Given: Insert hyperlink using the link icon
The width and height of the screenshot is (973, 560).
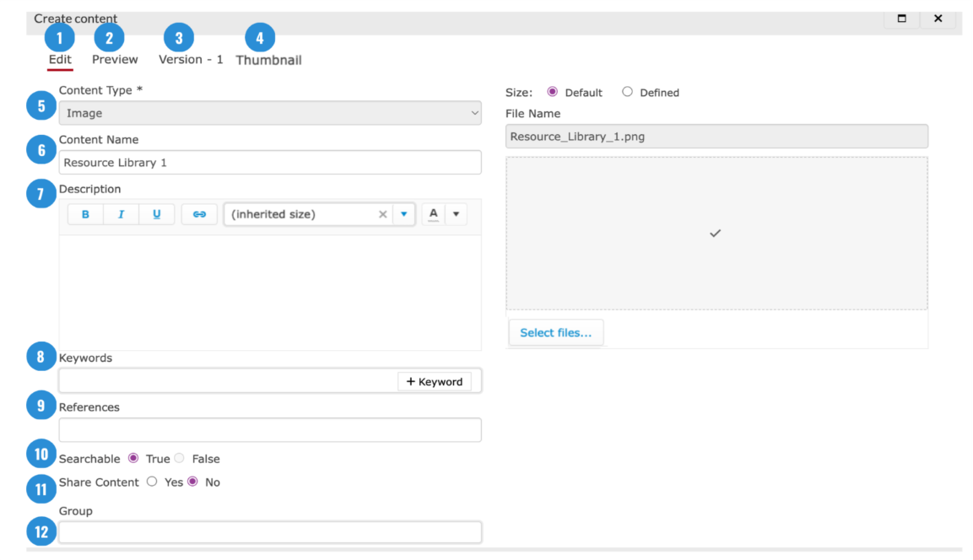Looking at the screenshot, I should point(199,214).
